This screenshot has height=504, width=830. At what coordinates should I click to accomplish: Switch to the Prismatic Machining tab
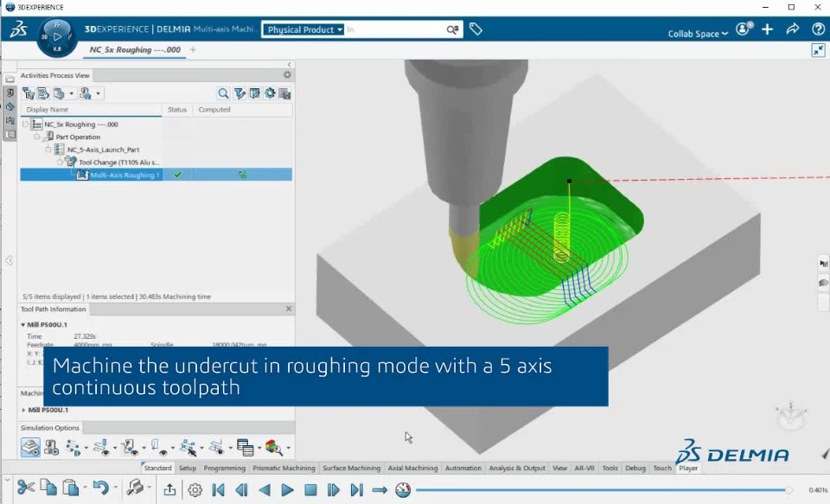pyautogui.click(x=284, y=468)
